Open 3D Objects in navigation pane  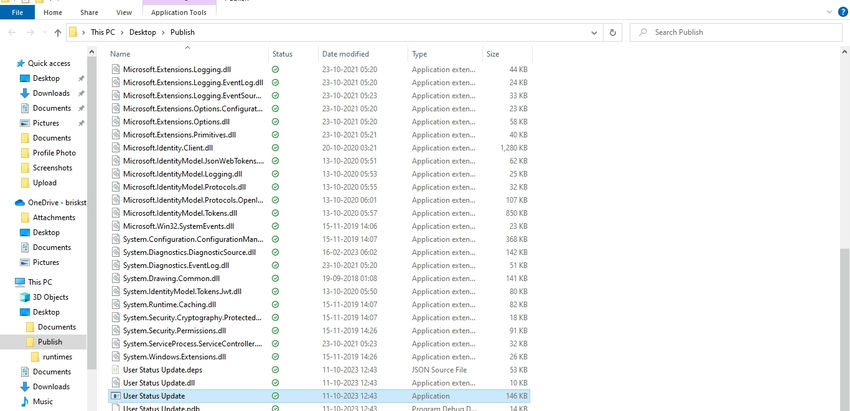(x=50, y=297)
